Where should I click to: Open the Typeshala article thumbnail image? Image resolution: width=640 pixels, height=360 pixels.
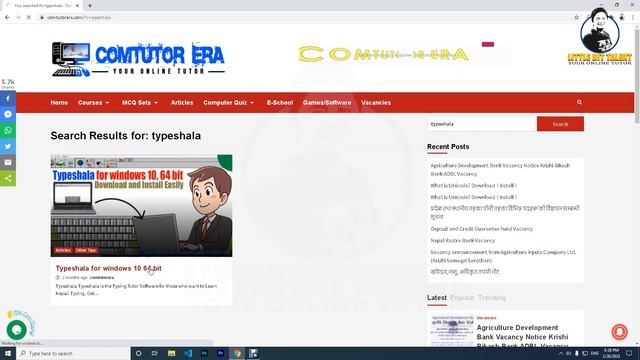tap(141, 206)
